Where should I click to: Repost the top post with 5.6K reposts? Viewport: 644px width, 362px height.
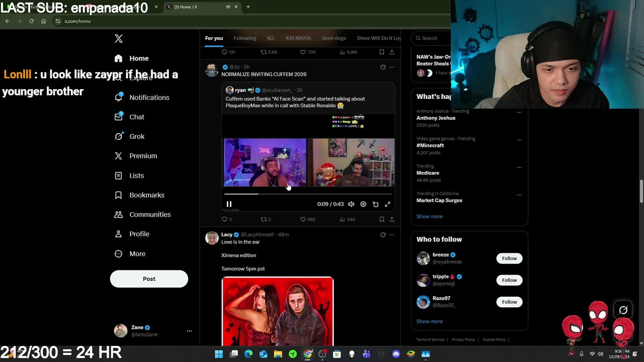coord(269,52)
